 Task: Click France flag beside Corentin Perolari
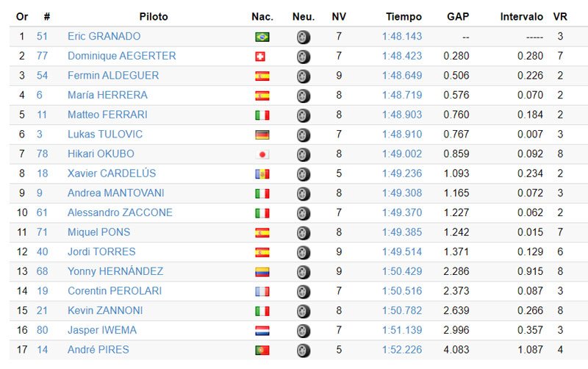pos(262,291)
